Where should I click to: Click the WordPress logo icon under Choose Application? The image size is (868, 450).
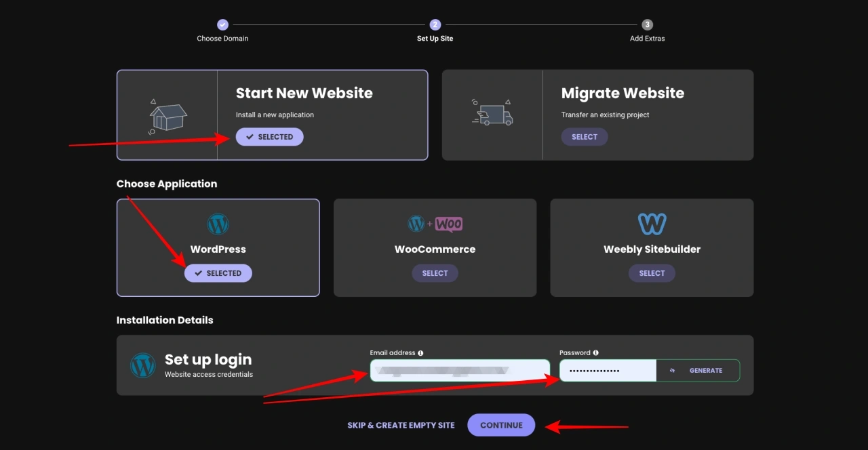point(218,224)
